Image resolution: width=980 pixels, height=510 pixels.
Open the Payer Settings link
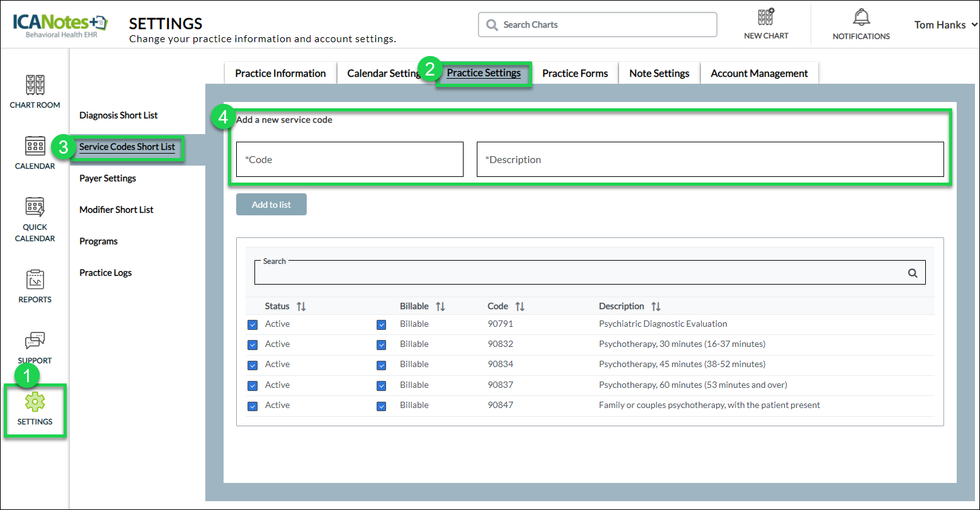(108, 178)
